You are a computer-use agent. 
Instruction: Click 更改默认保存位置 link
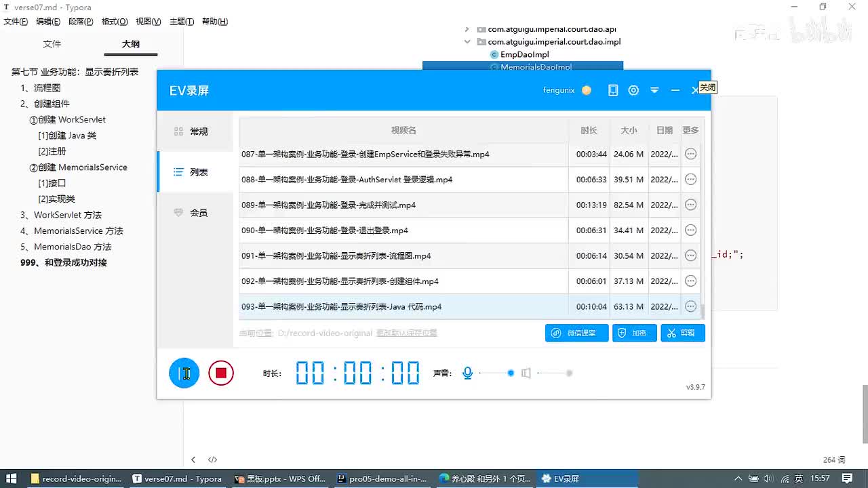tap(407, 333)
